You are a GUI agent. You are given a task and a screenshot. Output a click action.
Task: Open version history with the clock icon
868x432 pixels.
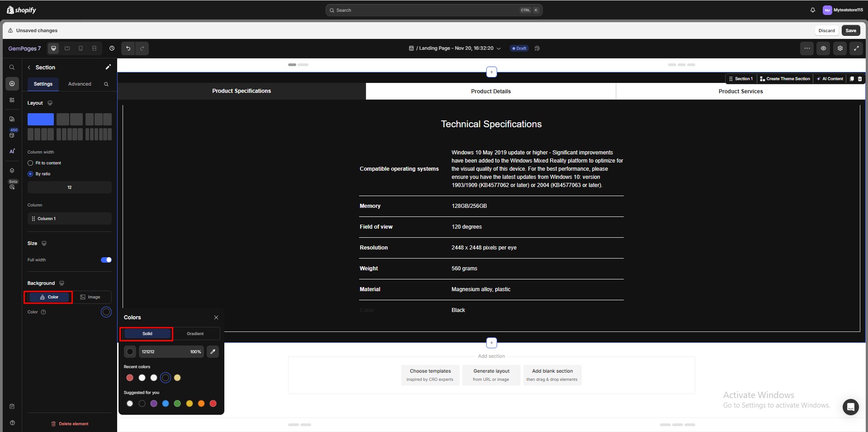[112, 48]
